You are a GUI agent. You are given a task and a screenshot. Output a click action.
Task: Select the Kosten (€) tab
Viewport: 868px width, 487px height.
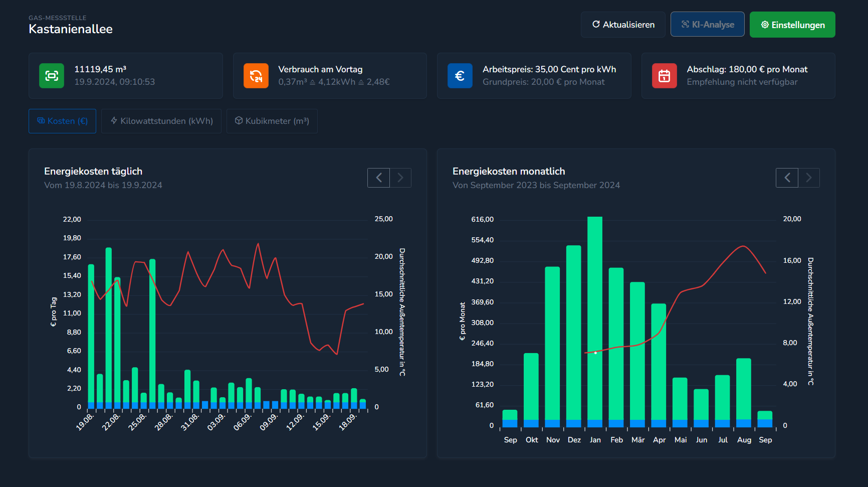click(x=62, y=121)
